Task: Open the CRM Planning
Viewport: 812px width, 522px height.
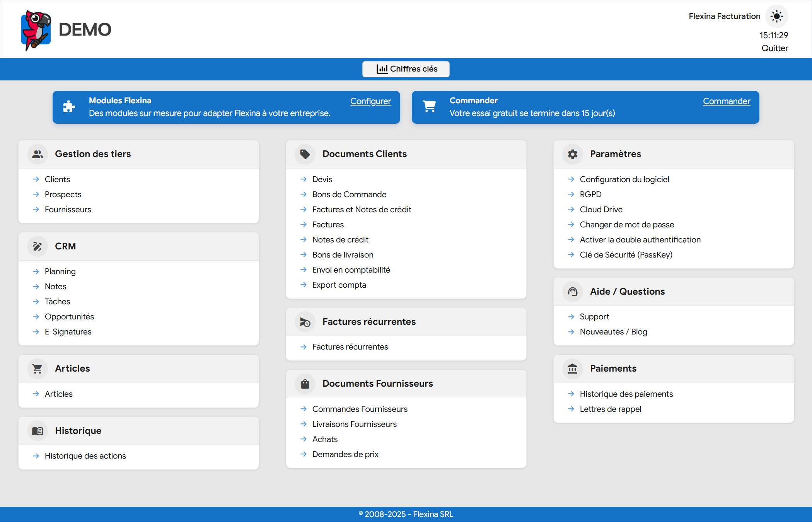Action: [x=60, y=271]
